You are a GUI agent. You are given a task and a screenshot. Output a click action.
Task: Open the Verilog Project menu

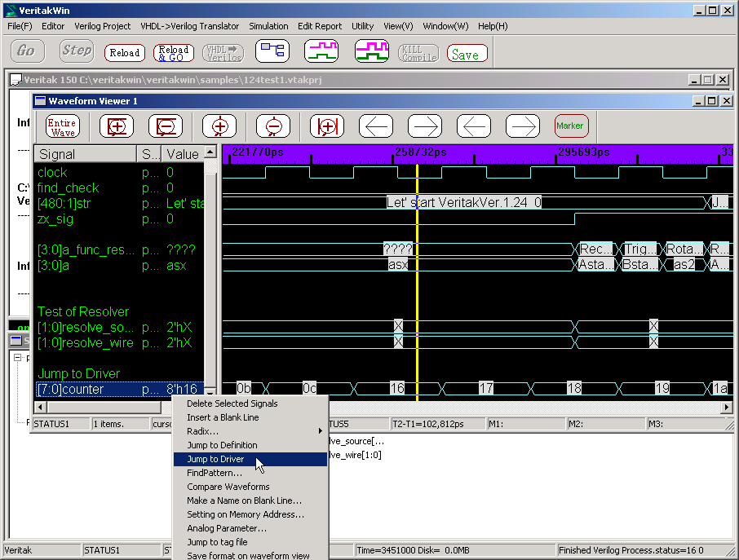coord(103,26)
